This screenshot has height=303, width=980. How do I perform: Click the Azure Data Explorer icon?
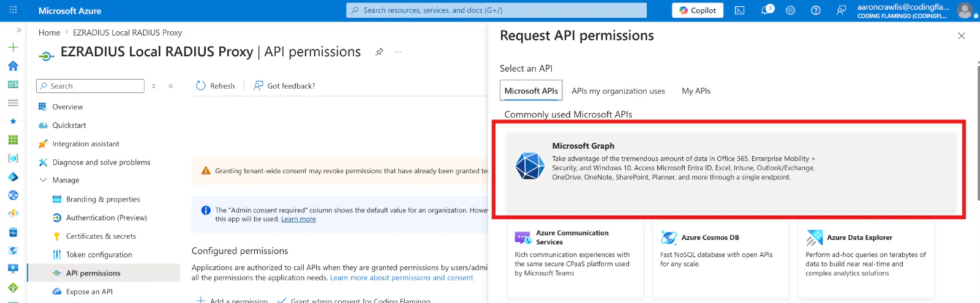[x=815, y=238]
